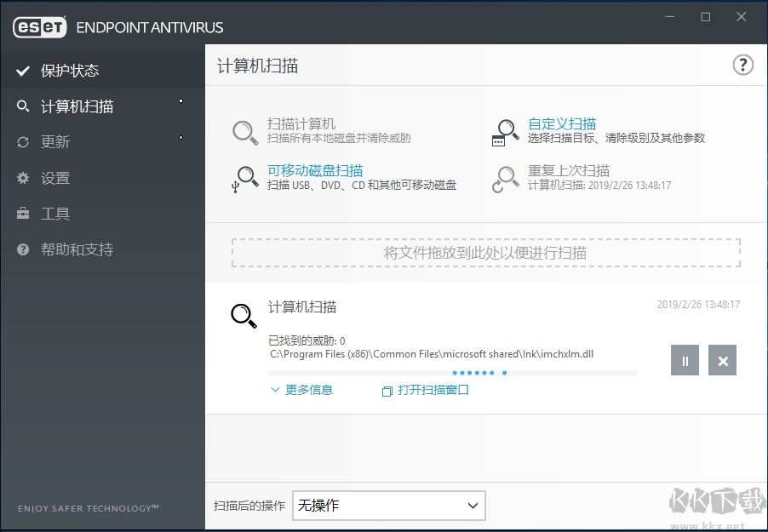The height and width of the screenshot is (532, 768).
Task: Open the help question mark icon
Action: (742, 64)
